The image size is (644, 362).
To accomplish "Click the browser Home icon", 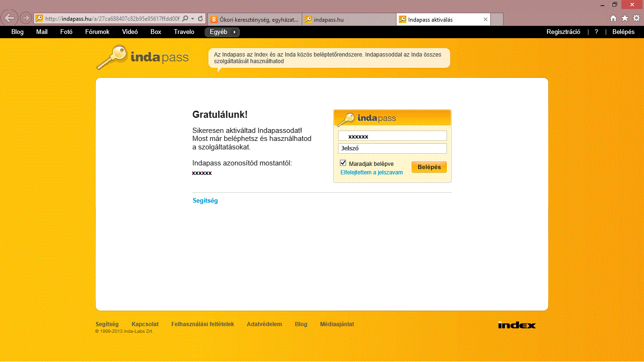I will coord(613,18).
